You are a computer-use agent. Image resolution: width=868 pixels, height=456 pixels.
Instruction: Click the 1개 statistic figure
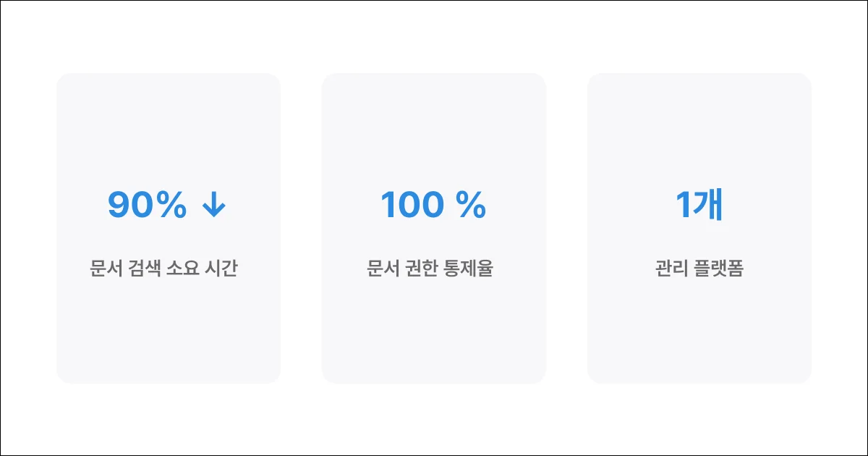click(699, 206)
